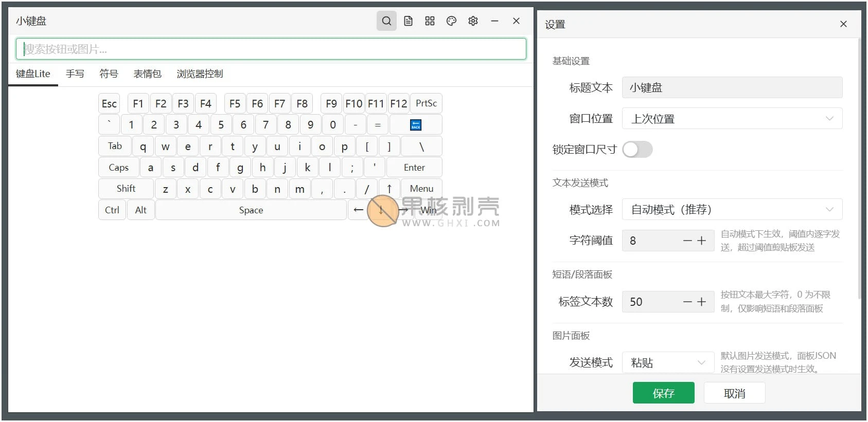Screen dimensions: 868x422
Task: Tap the Alt key
Action: [x=140, y=210]
